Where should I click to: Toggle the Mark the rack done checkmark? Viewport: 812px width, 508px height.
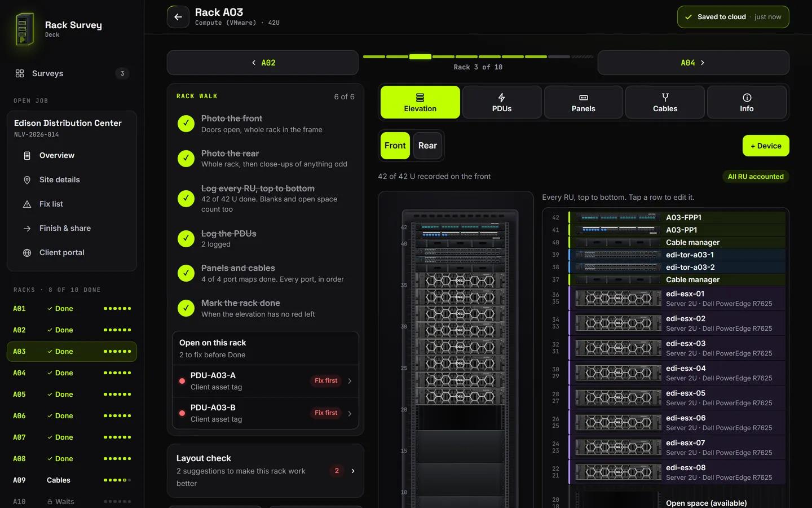tap(186, 308)
